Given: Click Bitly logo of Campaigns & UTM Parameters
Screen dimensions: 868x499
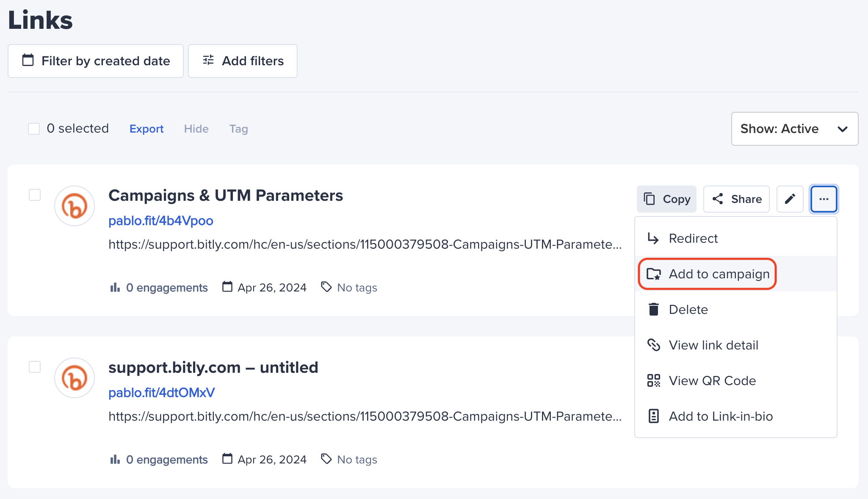Looking at the screenshot, I should 75,206.
